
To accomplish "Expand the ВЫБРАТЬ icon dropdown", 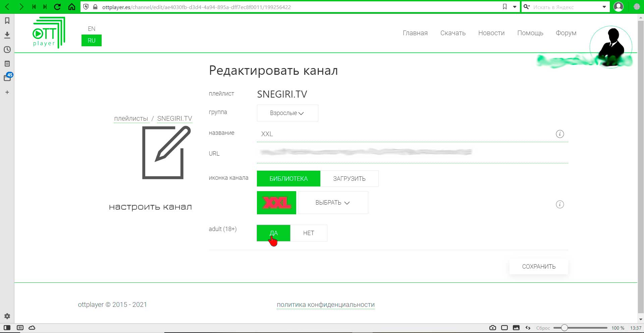I will tap(333, 203).
